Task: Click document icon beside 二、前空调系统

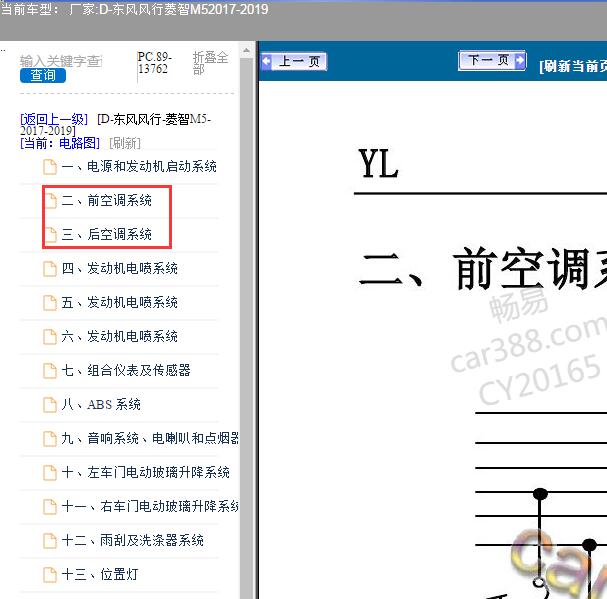Action: (x=50, y=201)
